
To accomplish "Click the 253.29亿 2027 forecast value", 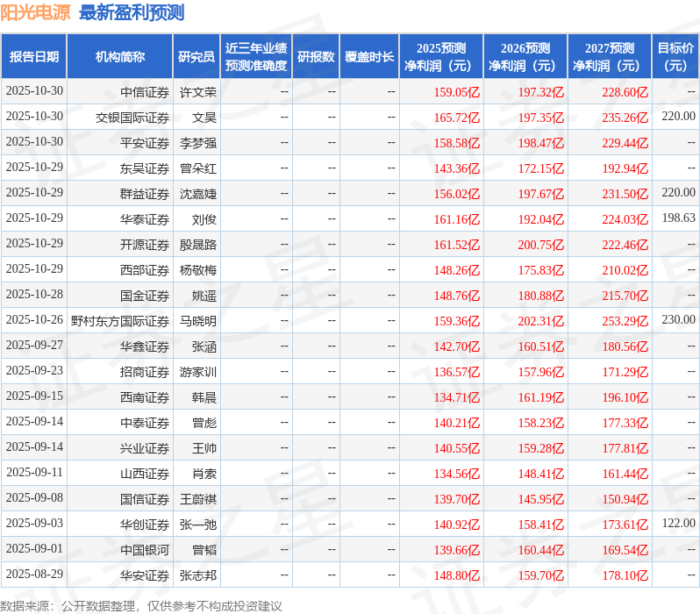I will pos(625,321).
